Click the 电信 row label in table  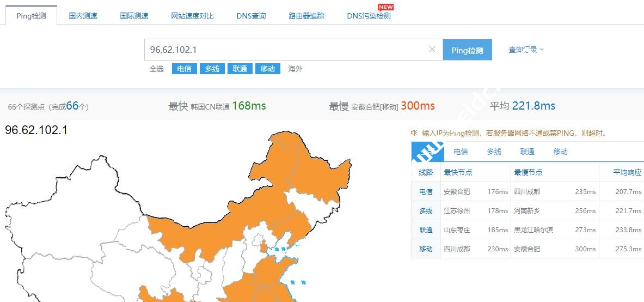pos(426,192)
